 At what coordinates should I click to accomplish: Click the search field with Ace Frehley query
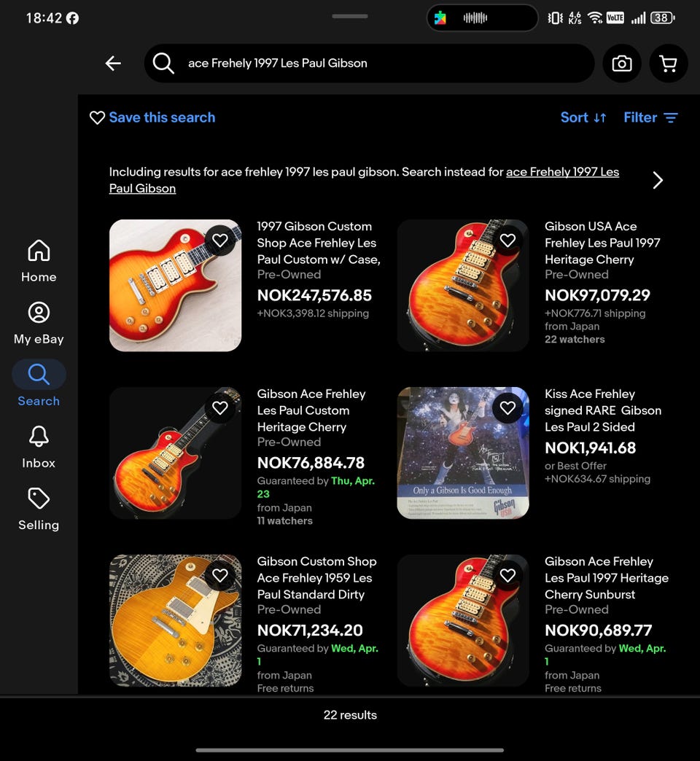[369, 63]
